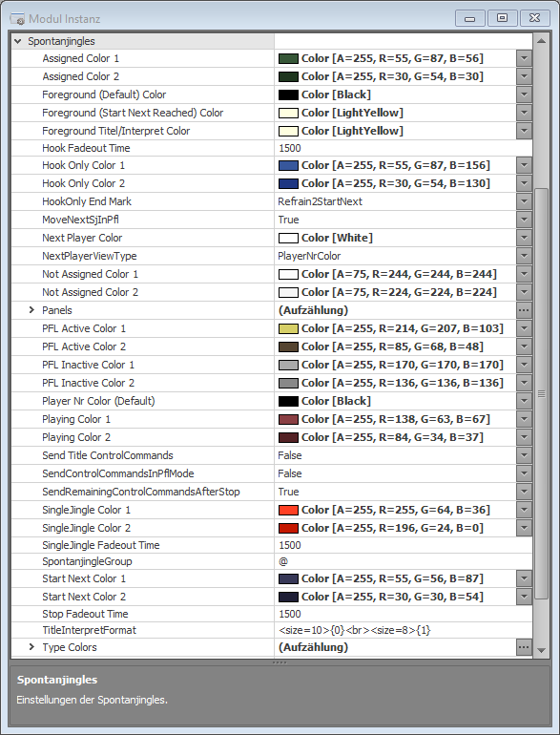
Task: Click Modul Instanz window title icon
Action: coord(17,19)
